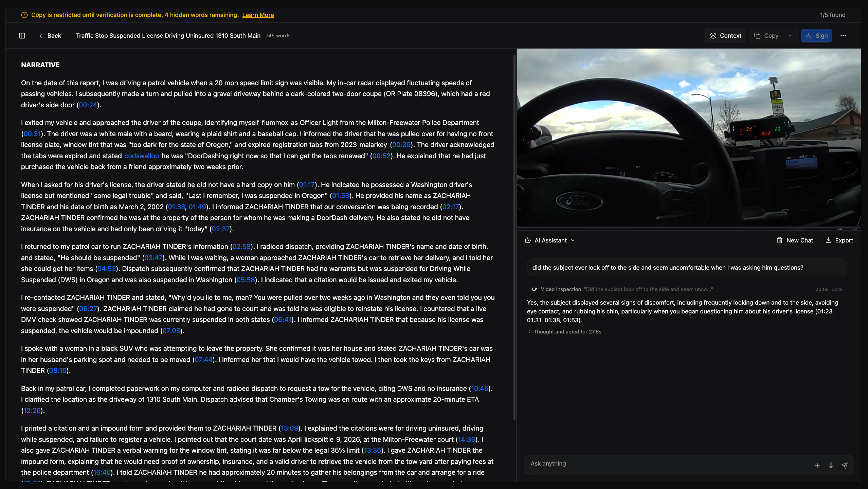Screen dimensions: 868x489
Task: Jump to timestamp 00:52
Action: (x=382, y=156)
